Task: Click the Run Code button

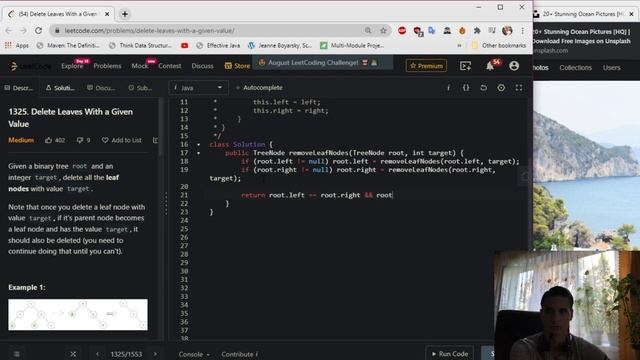Action: 449,354
